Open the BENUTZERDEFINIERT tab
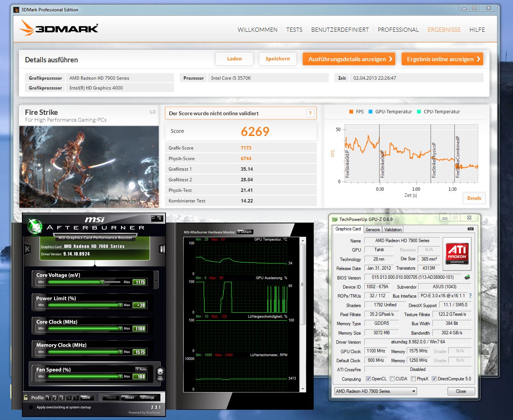The image size is (513, 420). pos(340,29)
